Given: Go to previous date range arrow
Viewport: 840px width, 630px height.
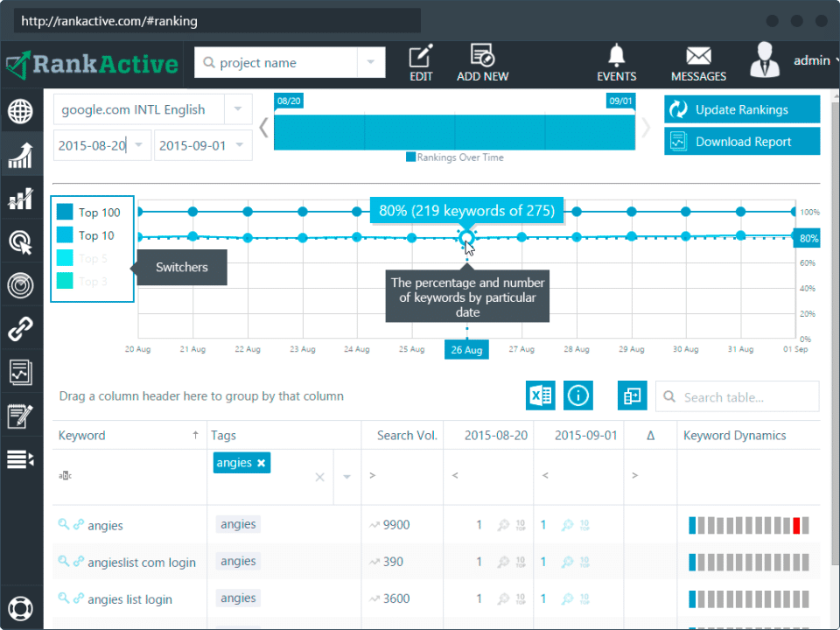Looking at the screenshot, I should click(x=263, y=128).
